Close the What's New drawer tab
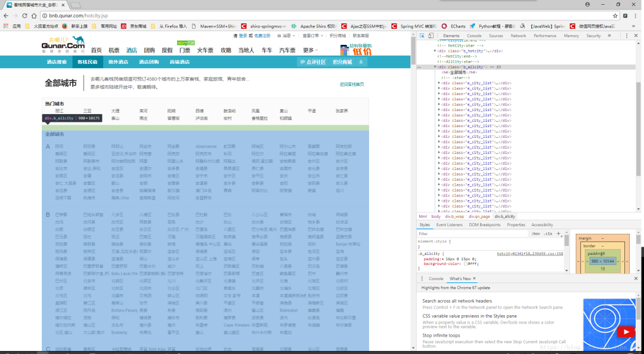This screenshot has width=644, height=354. coord(475,278)
